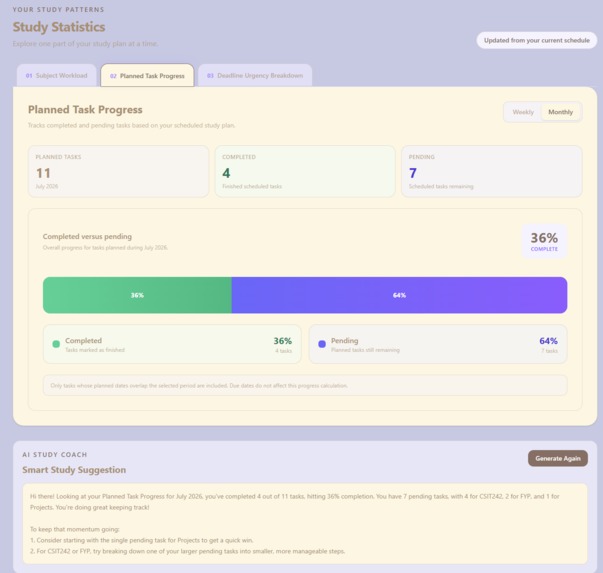This screenshot has height=573, width=603.
Task: Toggle the view to Weekly
Action: coord(523,112)
